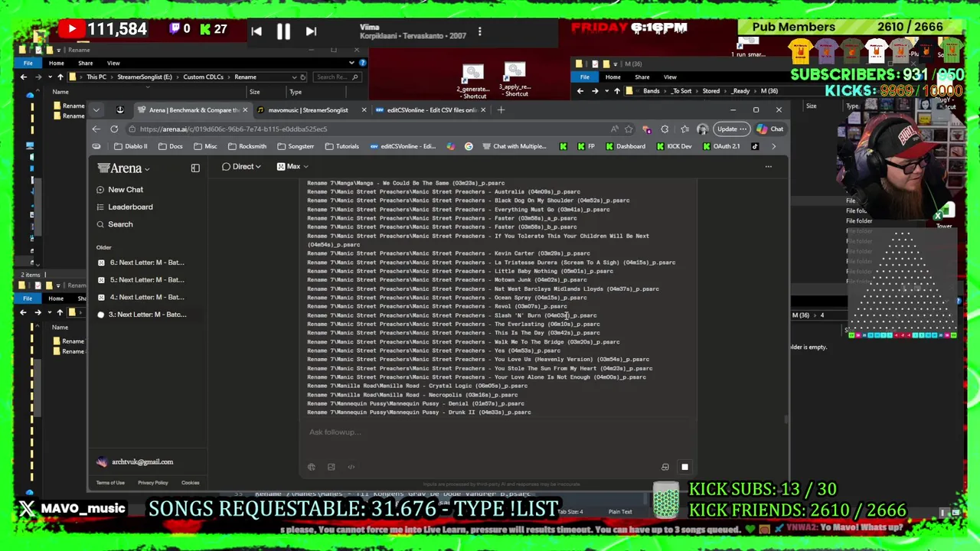The image size is (980, 551).
Task: Open the Tutorials bookmarks folder
Action: pos(341,146)
